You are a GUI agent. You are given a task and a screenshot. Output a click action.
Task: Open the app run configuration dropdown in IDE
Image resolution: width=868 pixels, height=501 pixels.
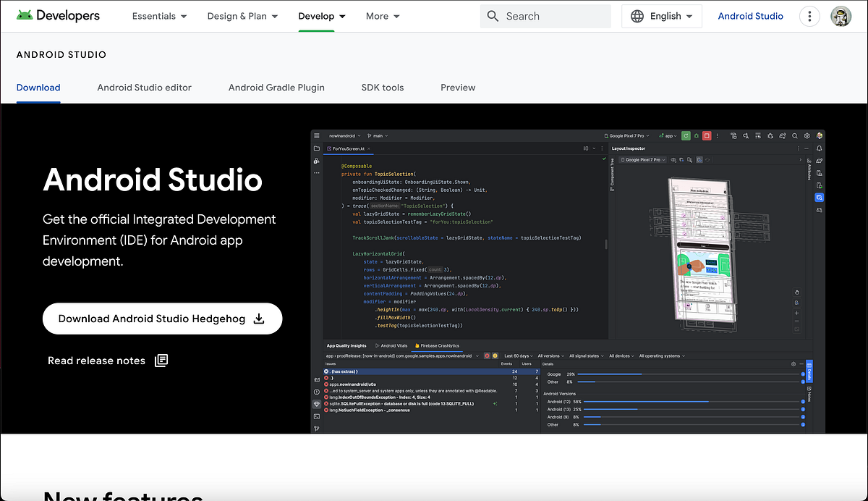pyautogui.click(x=668, y=135)
